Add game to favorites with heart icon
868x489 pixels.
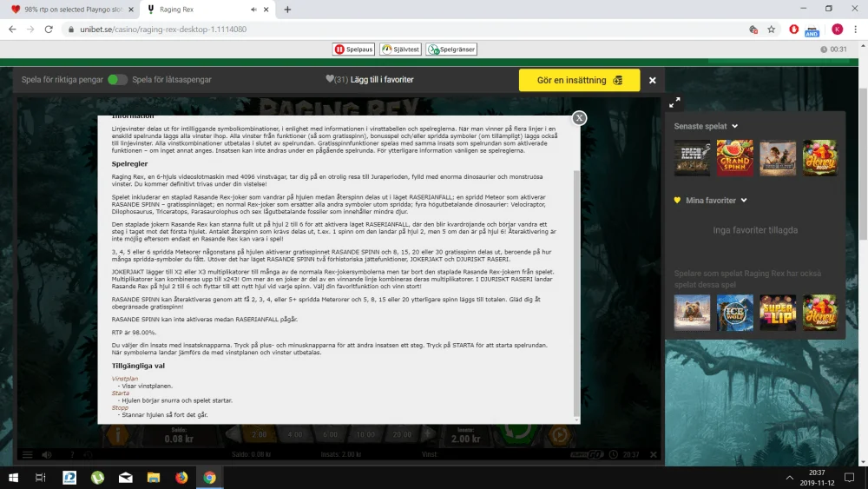point(330,79)
